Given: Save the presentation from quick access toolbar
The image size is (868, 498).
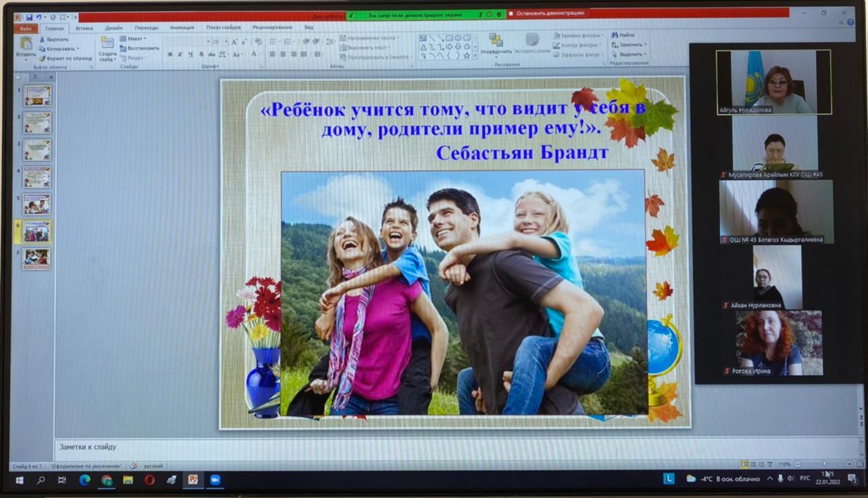Looking at the screenshot, I should tap(29, 17).
